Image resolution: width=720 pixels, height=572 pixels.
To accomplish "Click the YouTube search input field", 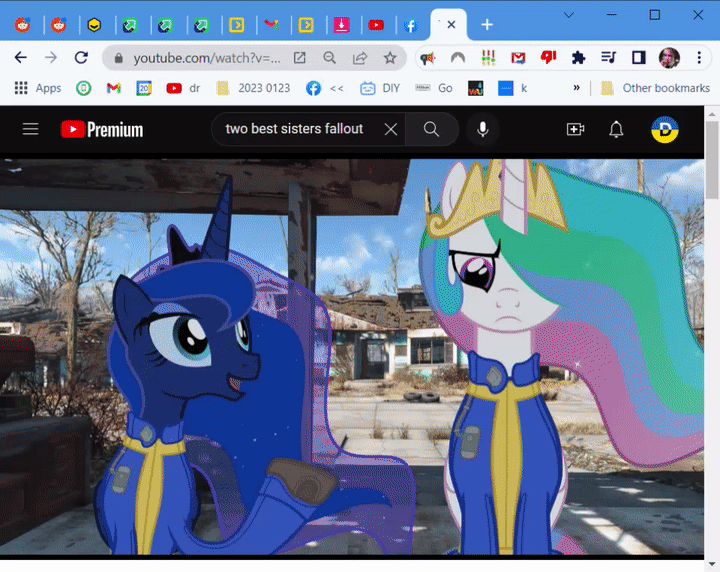I will [295, 129].
